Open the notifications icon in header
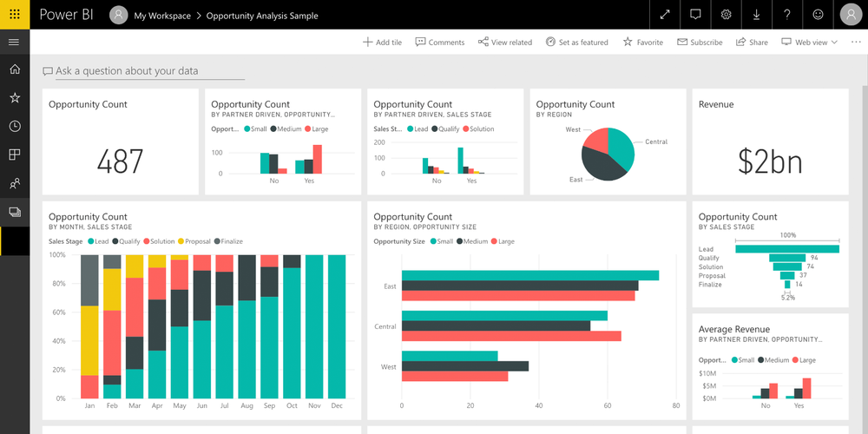868x434 pixels. 695,15
